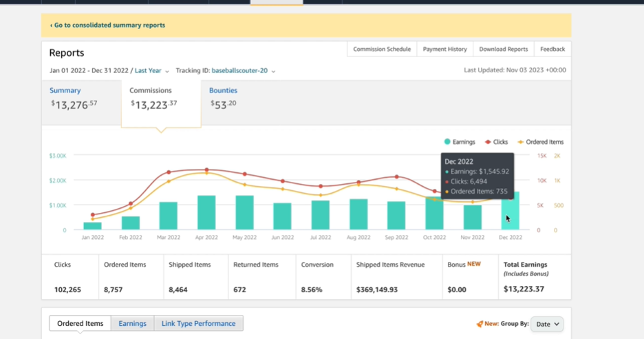
Task: Click the Apr 2022 earnings bar
Action: tap(206, 212)
